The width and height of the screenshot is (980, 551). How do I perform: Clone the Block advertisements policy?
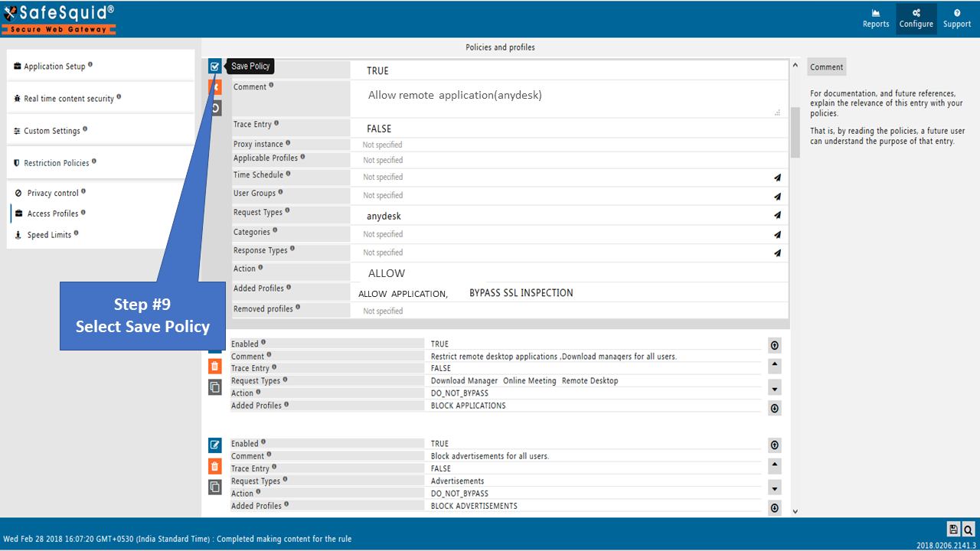point(215,487)
